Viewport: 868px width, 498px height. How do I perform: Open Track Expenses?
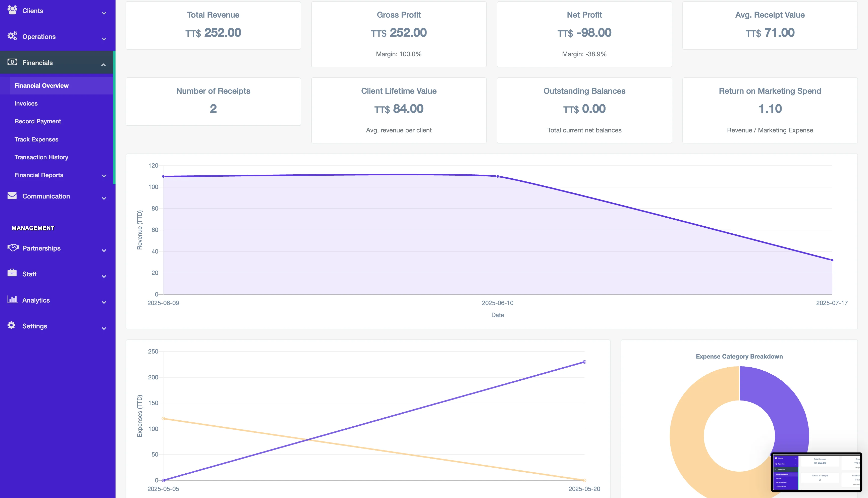(36, 139)
